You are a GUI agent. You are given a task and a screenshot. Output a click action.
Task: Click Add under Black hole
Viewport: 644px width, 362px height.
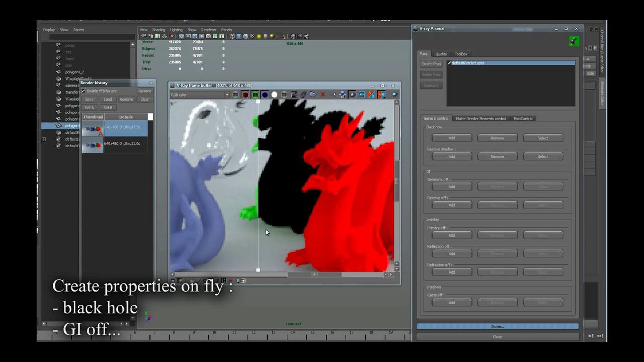[452, 138]
